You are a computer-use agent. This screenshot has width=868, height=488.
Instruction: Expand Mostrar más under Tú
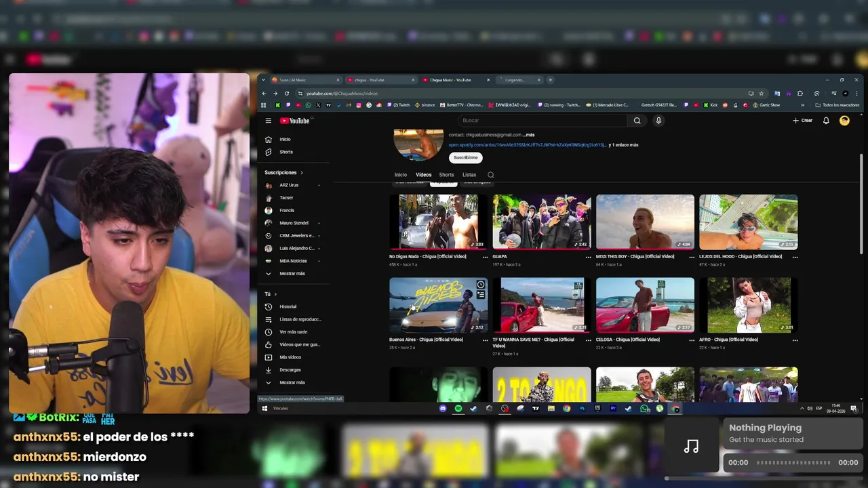point(293,382)
